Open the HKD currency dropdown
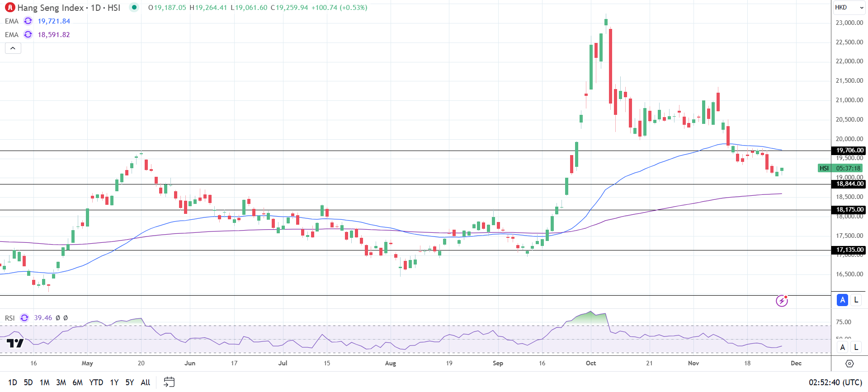Screen dimensions: 868x392 (x=849, y=7)
